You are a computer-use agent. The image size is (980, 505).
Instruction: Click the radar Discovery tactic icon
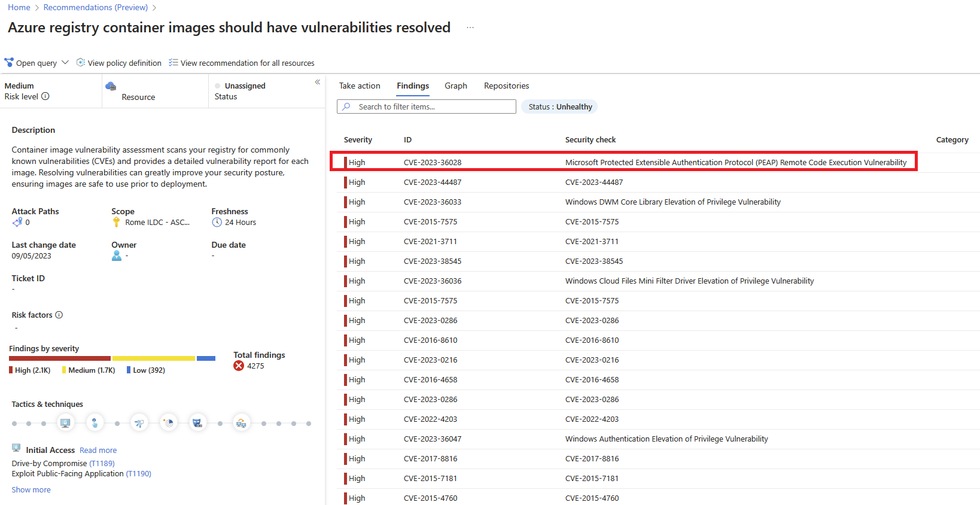pos(169,423)
